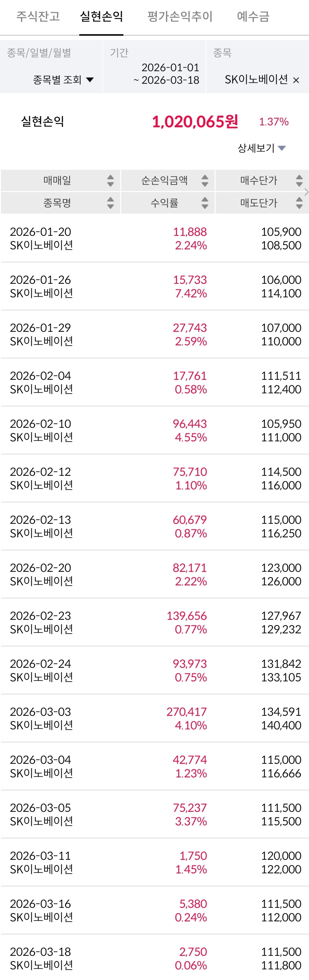Open the 2026-01-20 trade row
This screenshot has height=980, width=309.
155,238
